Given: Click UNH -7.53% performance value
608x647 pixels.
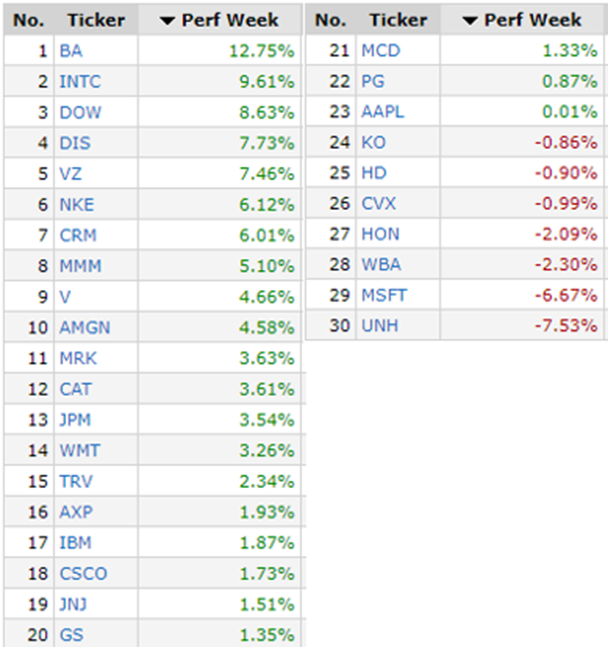Looking at the screenshot, I should (566, 326).
